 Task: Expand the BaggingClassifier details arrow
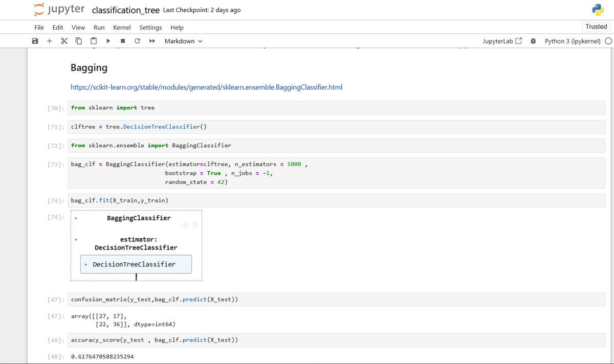[x=76, y=219]
